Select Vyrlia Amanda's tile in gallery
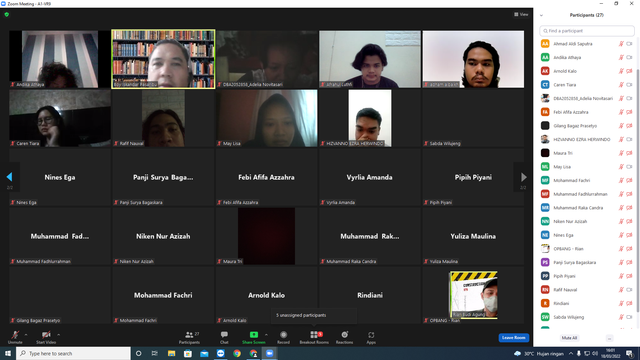Viewport: 640px width, 360px height. point(370,177)
